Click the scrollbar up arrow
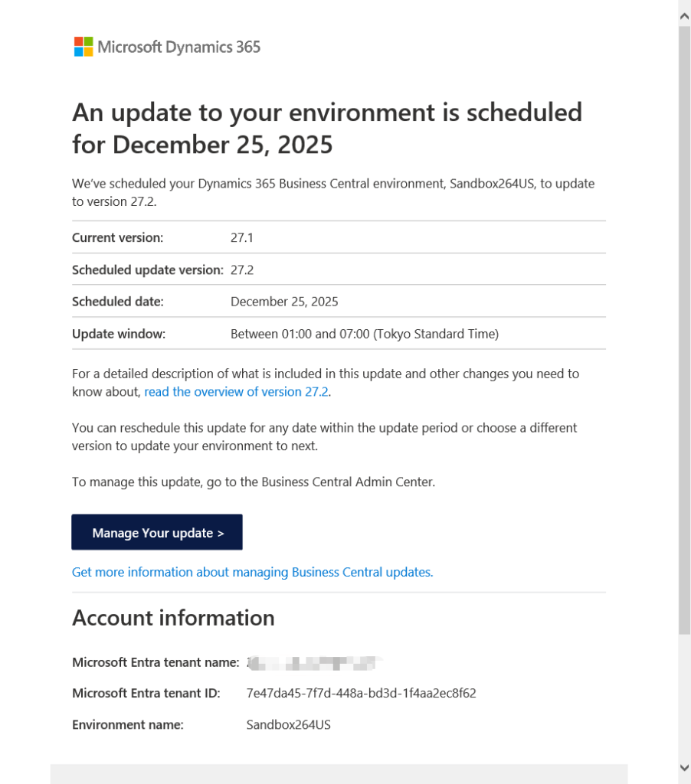This screenshot has height=784, width=691. coord(684,15)
